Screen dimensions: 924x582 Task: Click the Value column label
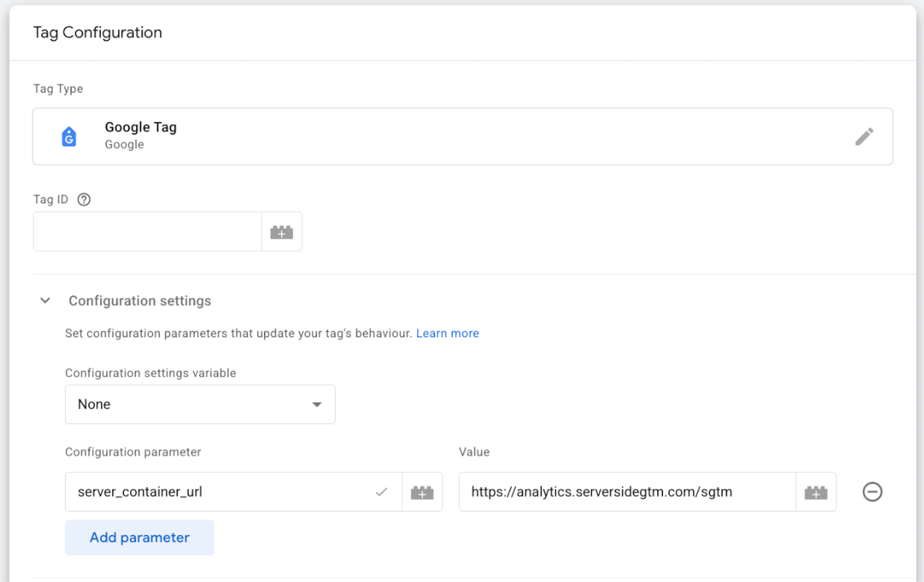(x=474, y=452)
